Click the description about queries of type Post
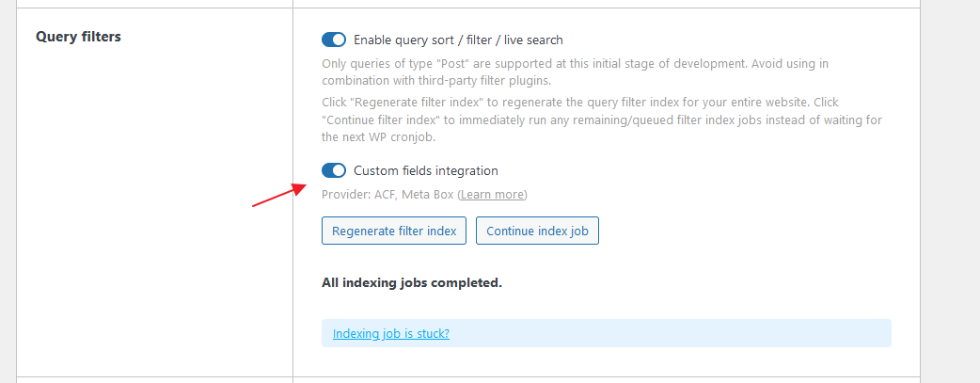This screenshot has height=383, width=980. tap(574, 64)
